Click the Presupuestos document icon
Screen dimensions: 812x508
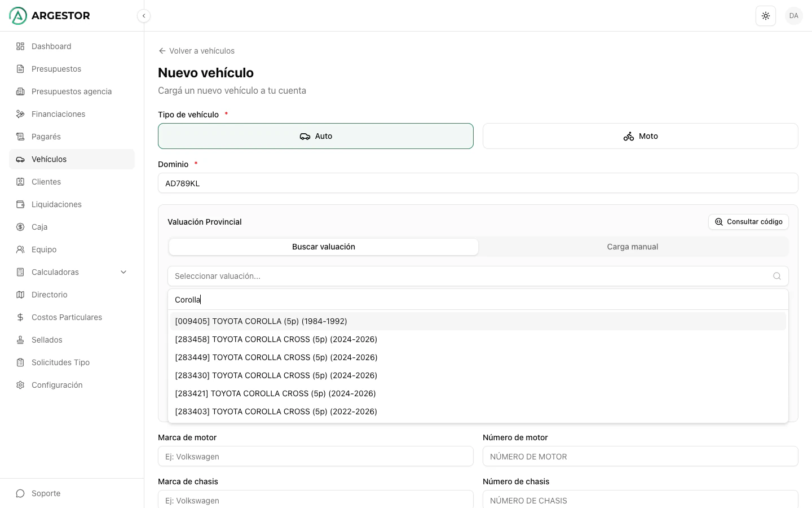20,69
